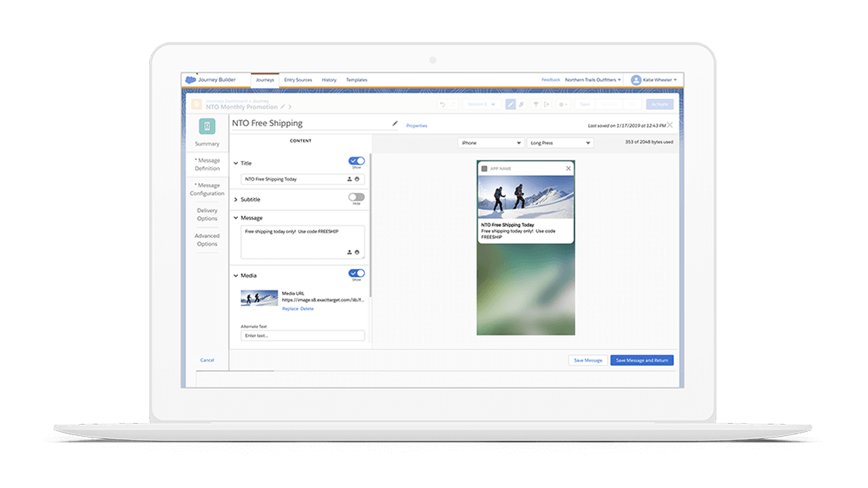Viewport: 868px width, 488px height.
Task: Open the Entry Sources tab
Action: [298, 80]
